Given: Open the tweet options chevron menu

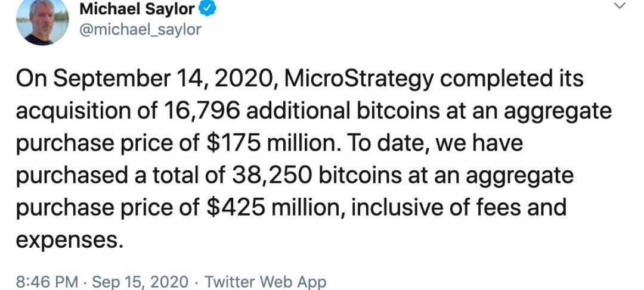Looking at the screenshot, I should [x=620, y=5].
